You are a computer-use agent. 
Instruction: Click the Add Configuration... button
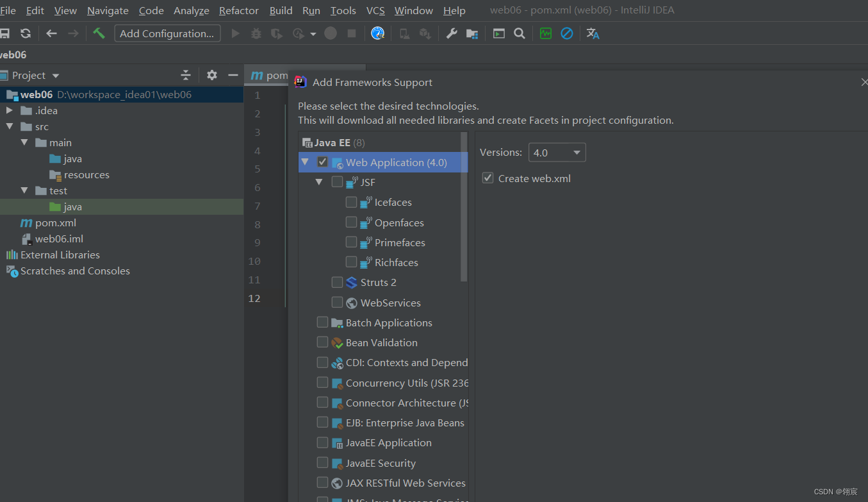(x=167, y=33)
